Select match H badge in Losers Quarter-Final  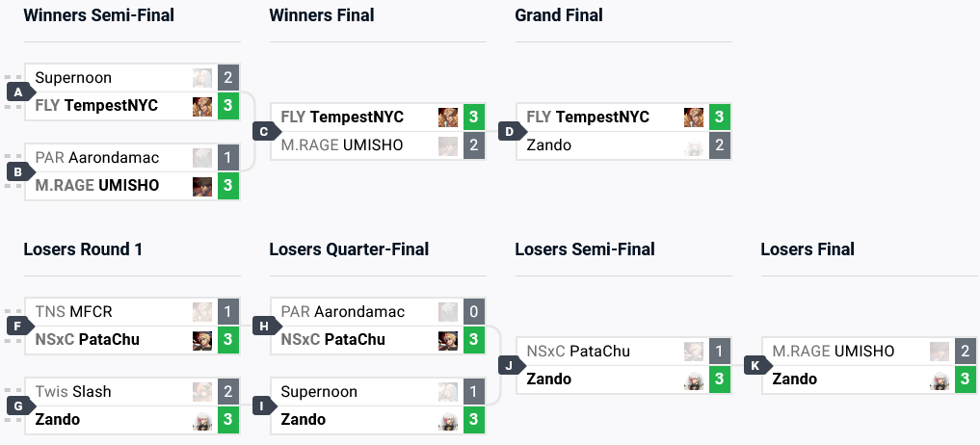point(263,326)
